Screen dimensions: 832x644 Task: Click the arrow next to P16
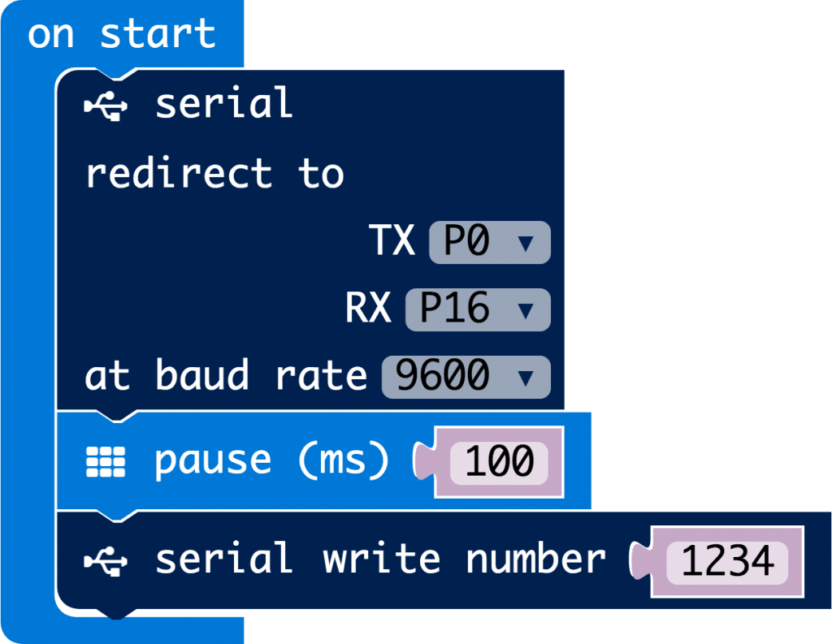click(525, 309)
